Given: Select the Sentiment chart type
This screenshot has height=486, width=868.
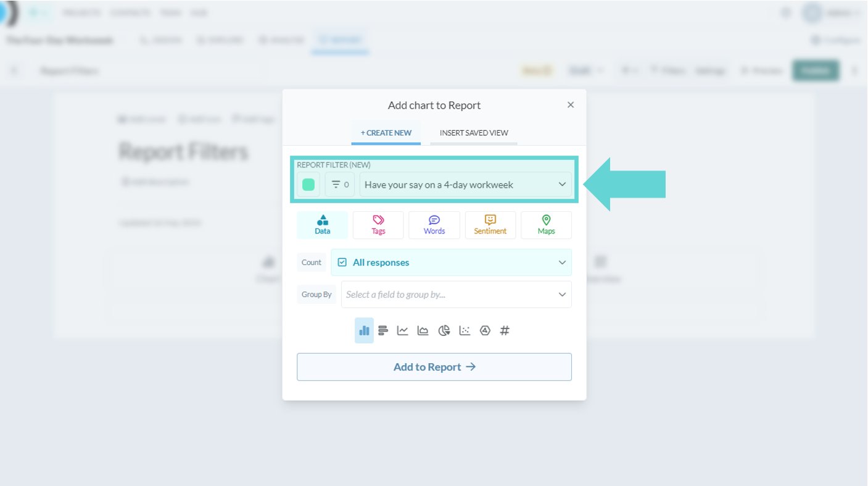Looking at the screenshot, I should [490, 225].
